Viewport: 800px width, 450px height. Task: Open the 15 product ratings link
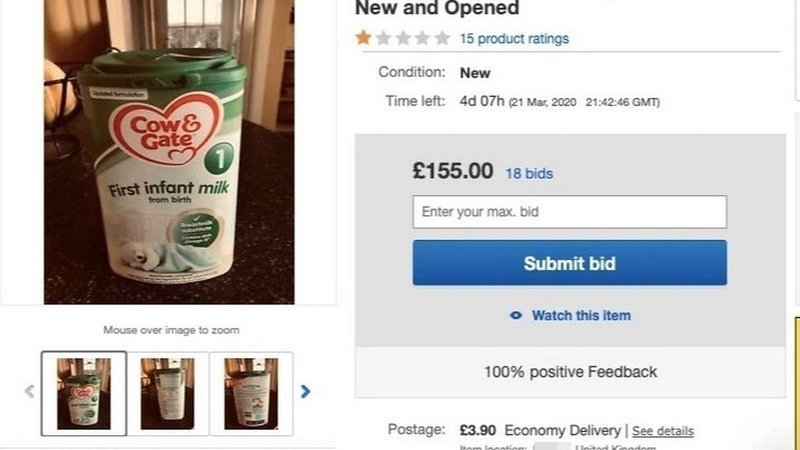tap(514, 39)
